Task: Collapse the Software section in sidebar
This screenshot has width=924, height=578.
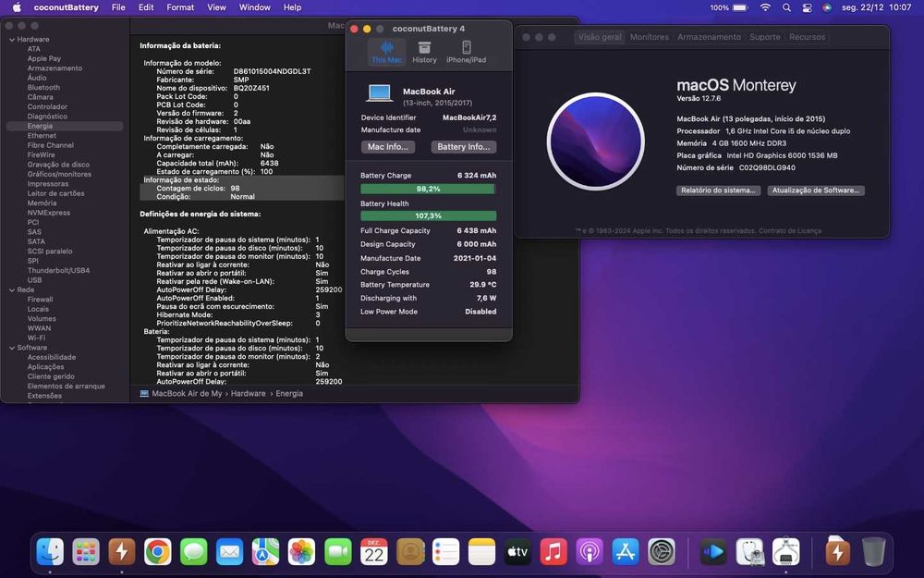Action: click(x=12, y=348)
